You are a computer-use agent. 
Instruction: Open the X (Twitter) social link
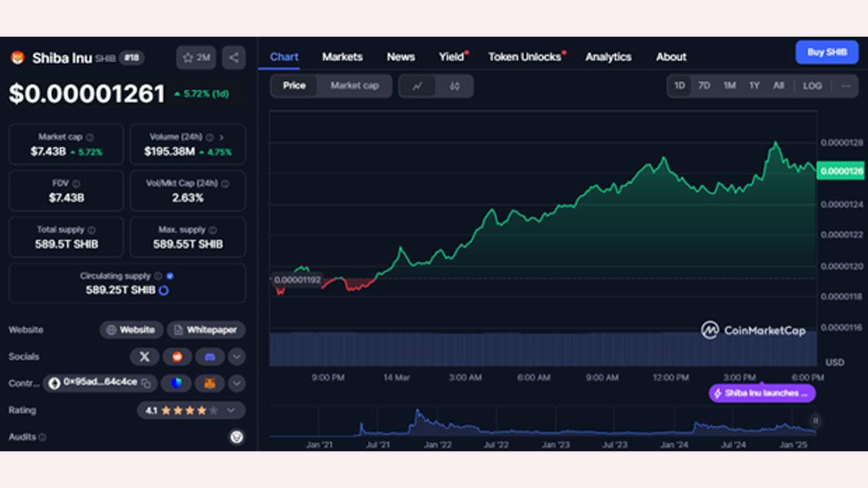click(x=144, y=357)
